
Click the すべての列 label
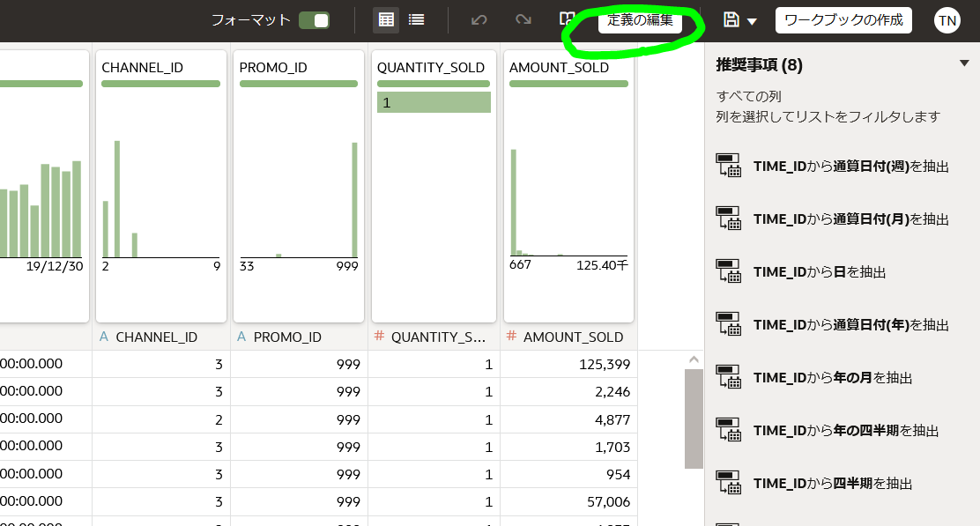coord(749,96)
